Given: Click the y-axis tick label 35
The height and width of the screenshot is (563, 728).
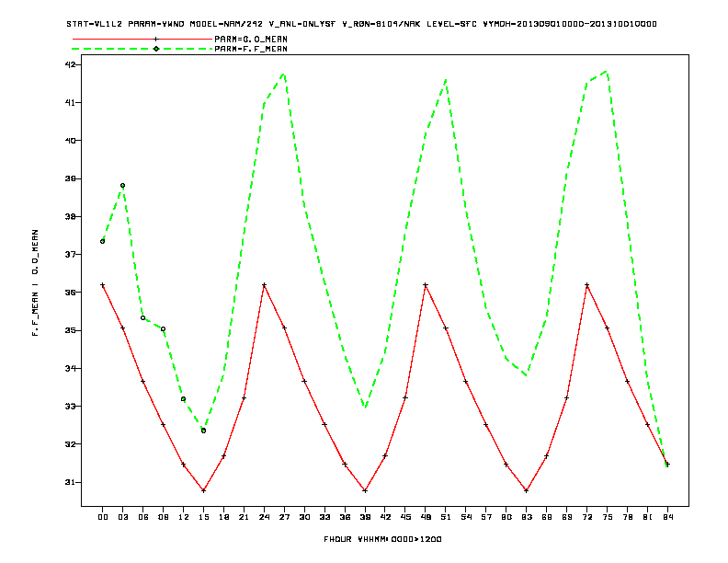Looking at the screenshot, I should (x=70, y=330).
